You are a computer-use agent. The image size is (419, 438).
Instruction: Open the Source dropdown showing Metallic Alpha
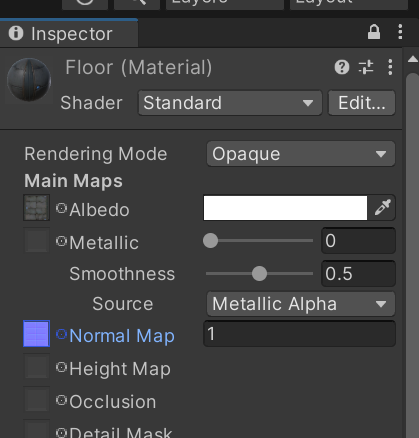[x=301, y=304]
